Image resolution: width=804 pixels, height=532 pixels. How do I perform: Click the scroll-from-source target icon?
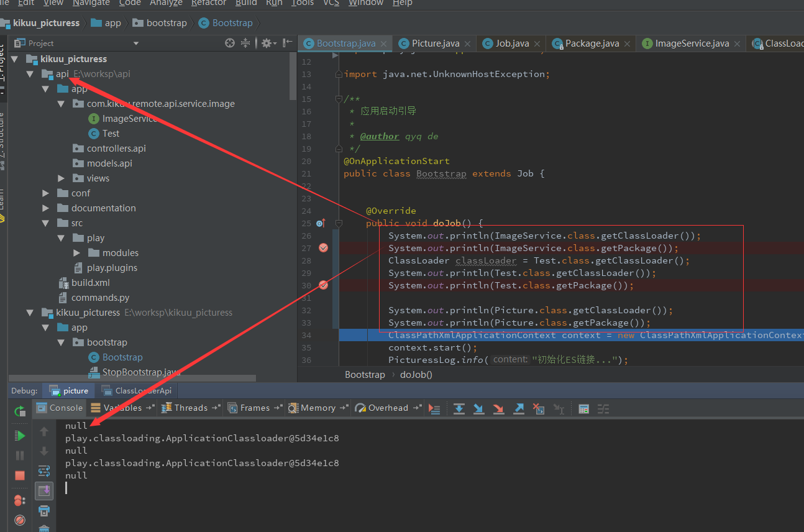click(x=230, y=43)
